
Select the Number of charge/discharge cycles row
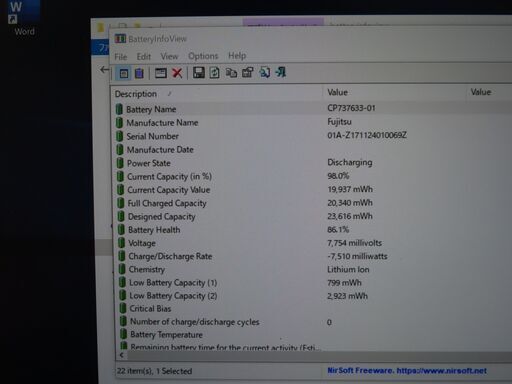coord(312,322)
